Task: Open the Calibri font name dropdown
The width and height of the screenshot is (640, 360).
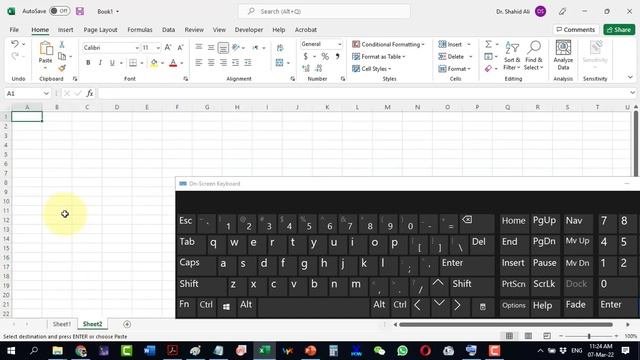Action: 137,48
